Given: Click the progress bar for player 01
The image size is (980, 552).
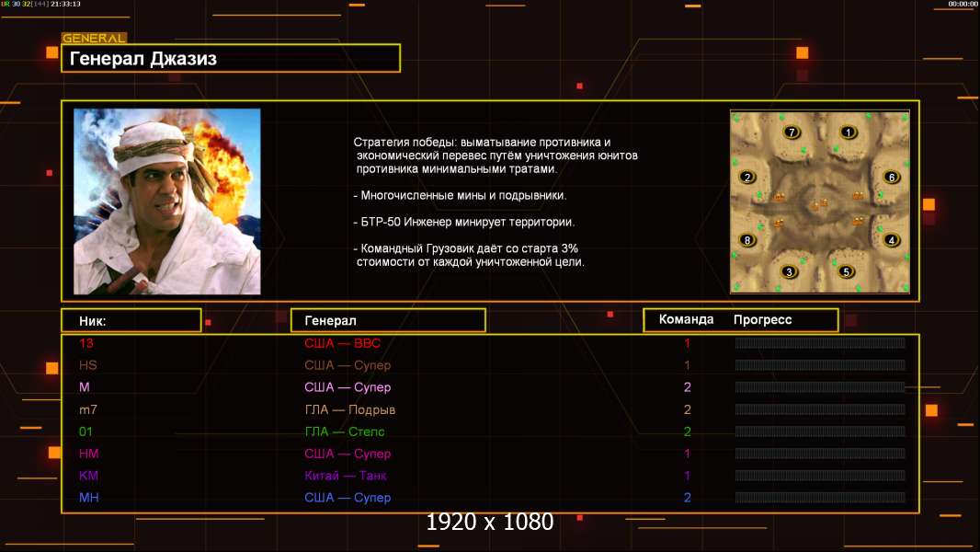Looking at the screenshot, I should [x=820, y=431].
